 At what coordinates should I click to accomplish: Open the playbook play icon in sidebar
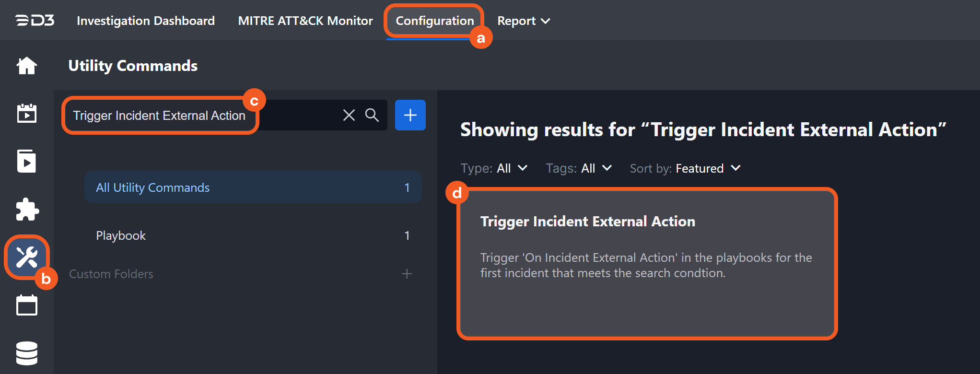point(27,162)
